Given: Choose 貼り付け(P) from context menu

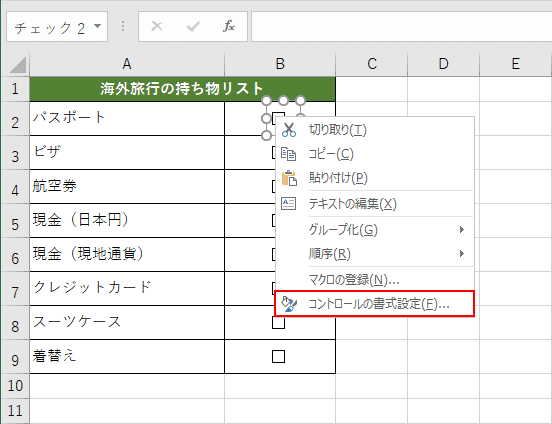Looking at the screenshot, I should (x=375, y=178).
